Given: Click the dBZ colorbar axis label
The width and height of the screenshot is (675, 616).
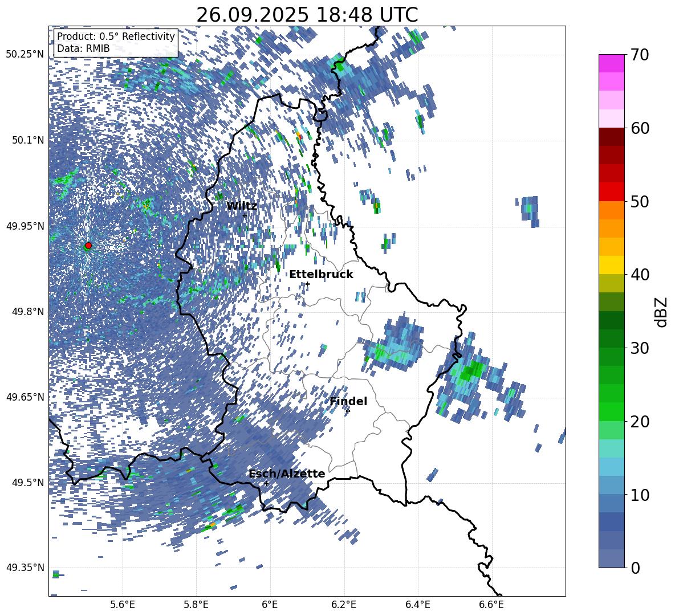Looking at the screenshot, I should point(661,312).
